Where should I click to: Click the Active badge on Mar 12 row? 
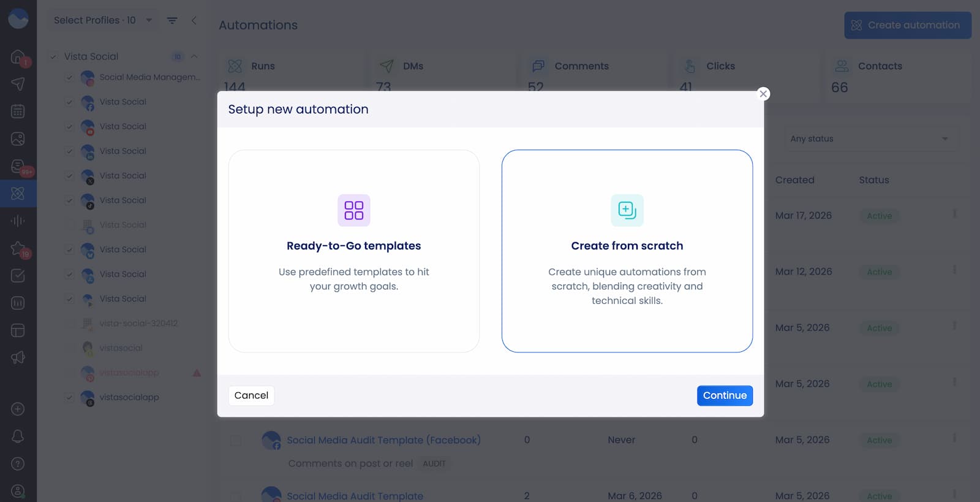point(879,272)
